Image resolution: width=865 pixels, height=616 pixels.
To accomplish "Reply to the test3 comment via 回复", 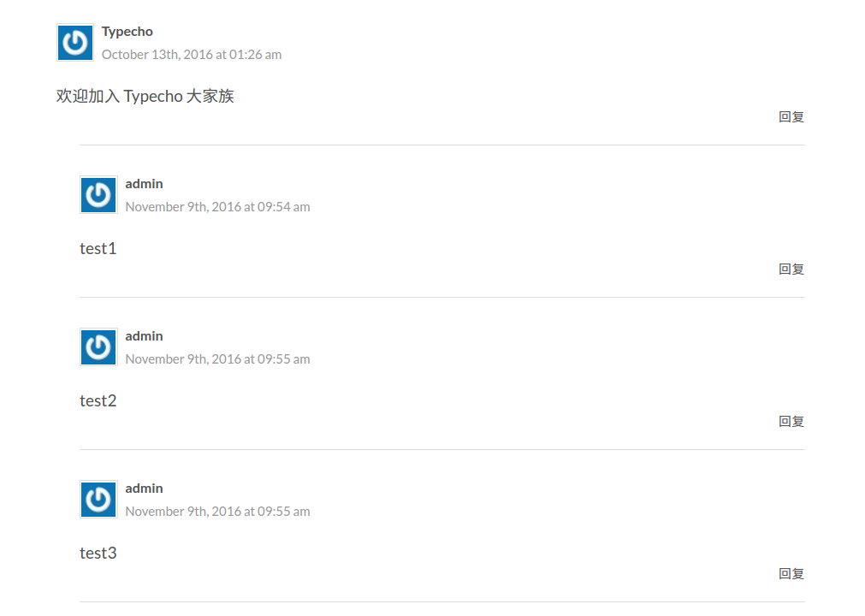I will (x=791, y=573).
